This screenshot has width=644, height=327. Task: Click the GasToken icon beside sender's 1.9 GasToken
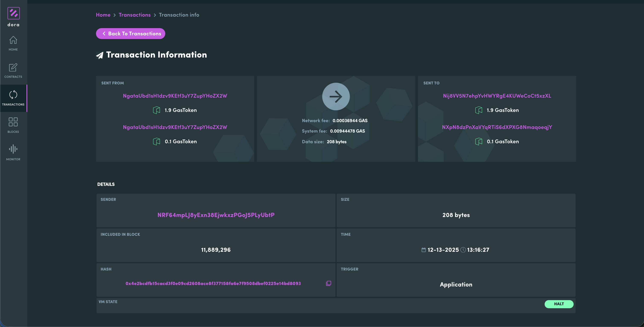157,110
